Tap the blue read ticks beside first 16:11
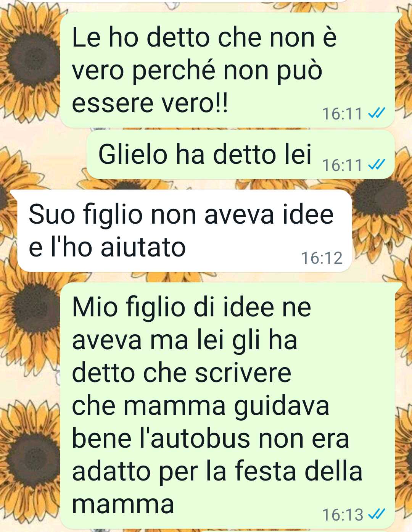The height and width of the screenshot is (532, 412). tap(377, 113)
